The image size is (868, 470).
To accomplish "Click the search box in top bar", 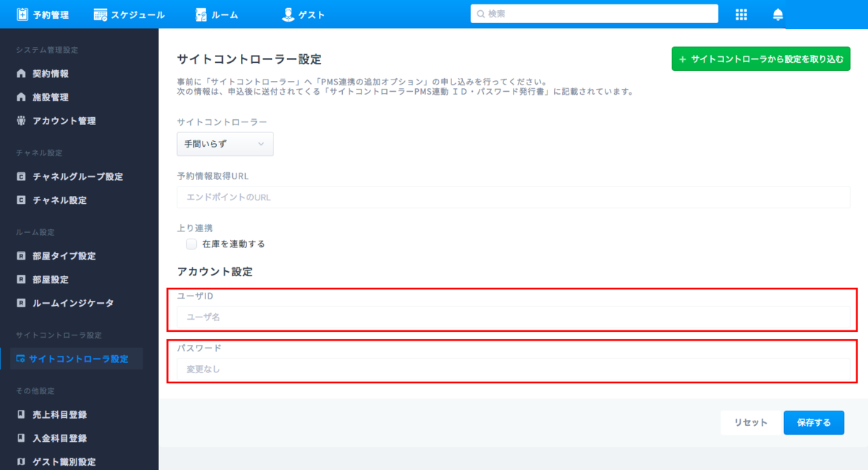I will click(x=594, y=14).
